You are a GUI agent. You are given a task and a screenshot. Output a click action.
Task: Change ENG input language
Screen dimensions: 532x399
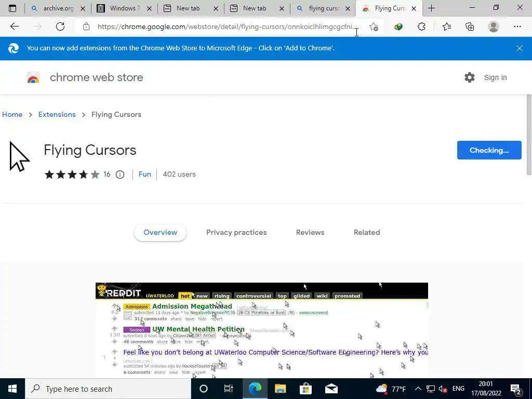458,389
